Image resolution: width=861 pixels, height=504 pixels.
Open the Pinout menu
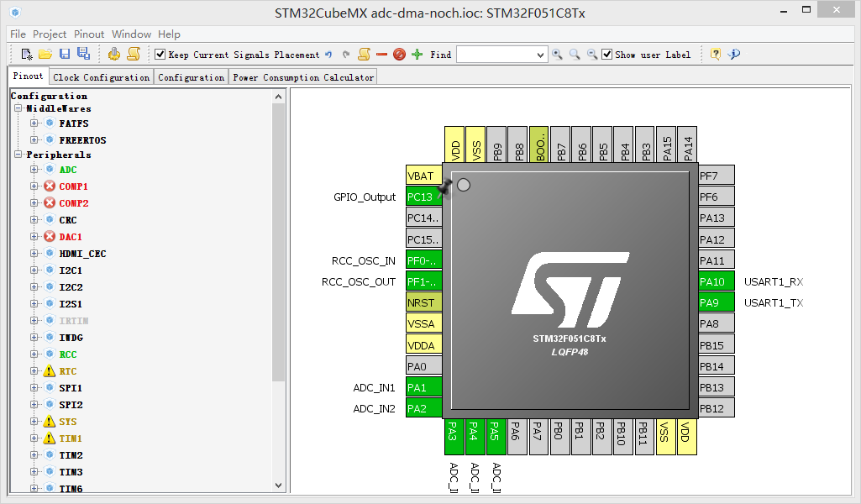[89, 34]
